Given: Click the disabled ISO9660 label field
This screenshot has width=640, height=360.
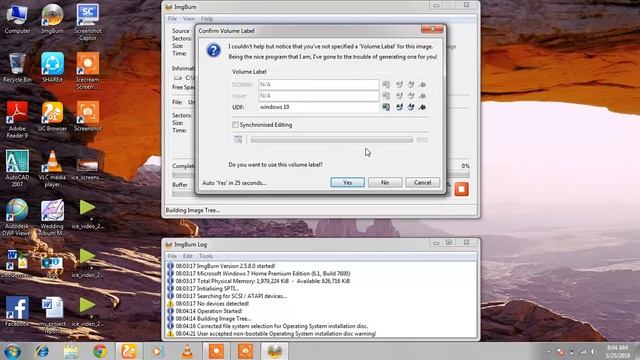Looking at the screenshot, I should [x=318, y=84].
